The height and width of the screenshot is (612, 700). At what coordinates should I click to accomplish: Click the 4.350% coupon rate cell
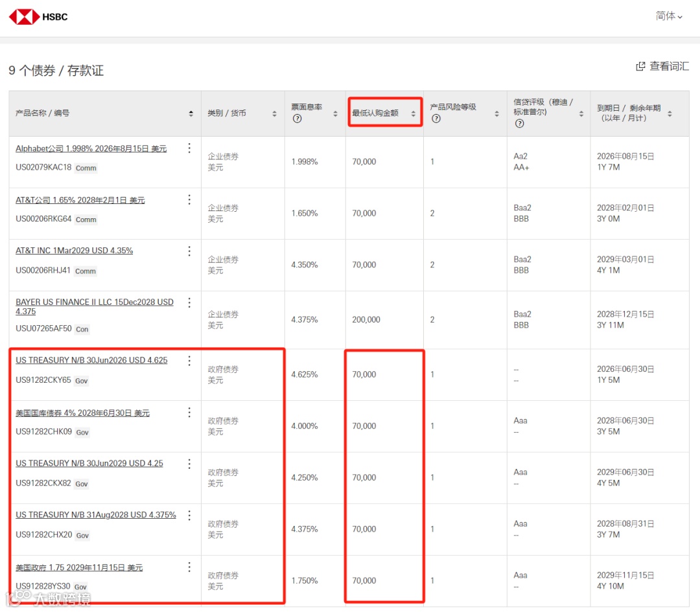[305, 265]
